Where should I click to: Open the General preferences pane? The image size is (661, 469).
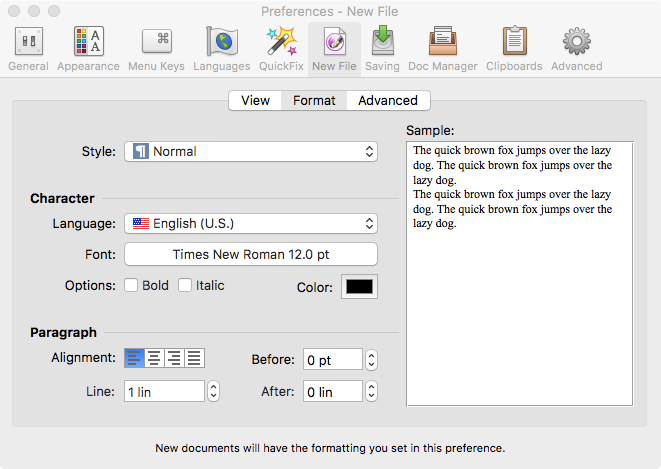(x=27, y=47)
